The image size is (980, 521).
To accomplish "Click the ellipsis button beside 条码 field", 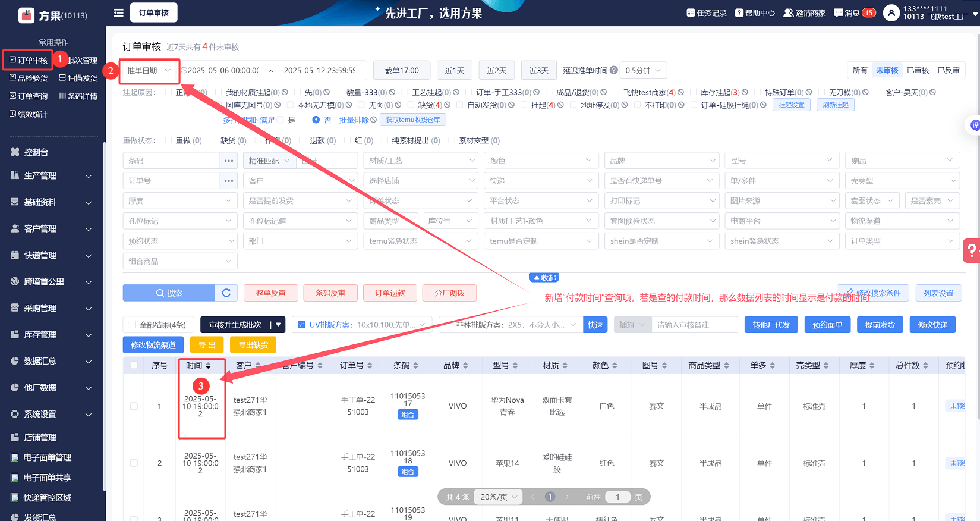I will (229, 161).
